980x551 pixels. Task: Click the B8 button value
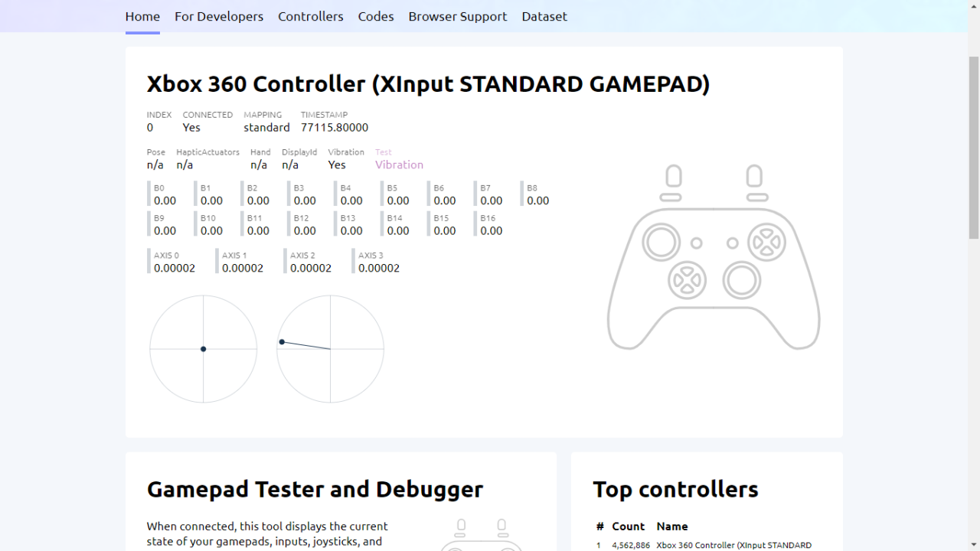coord(538,201)
